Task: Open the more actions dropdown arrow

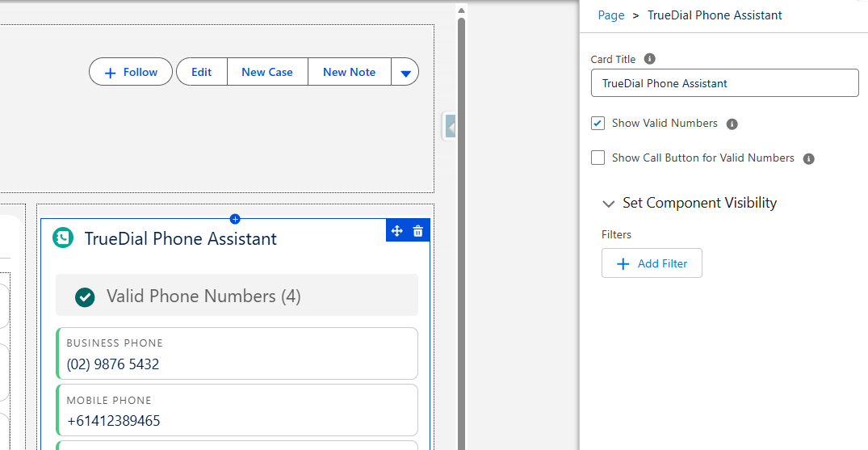Action: [x=405, y=72]
